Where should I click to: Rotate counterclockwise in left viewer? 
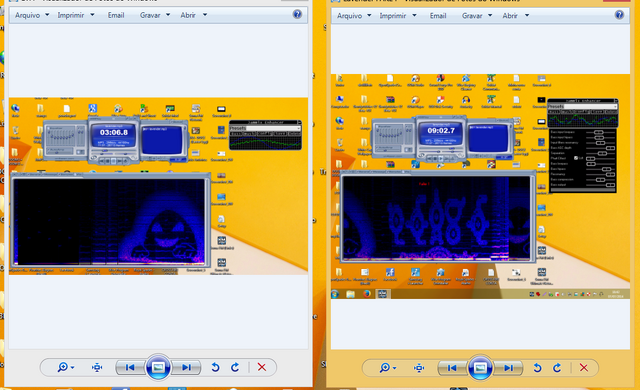point(215,368)
